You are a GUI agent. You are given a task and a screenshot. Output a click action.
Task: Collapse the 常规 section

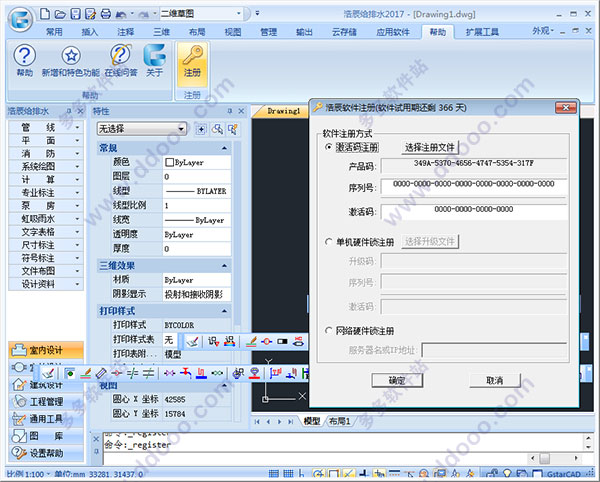pos(224,148)
